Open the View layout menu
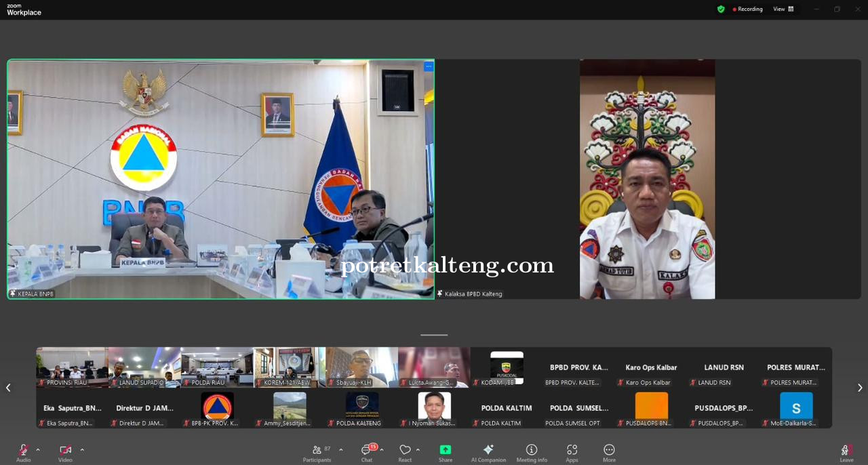This screenshot has width=868, height=465. point(784,9)
